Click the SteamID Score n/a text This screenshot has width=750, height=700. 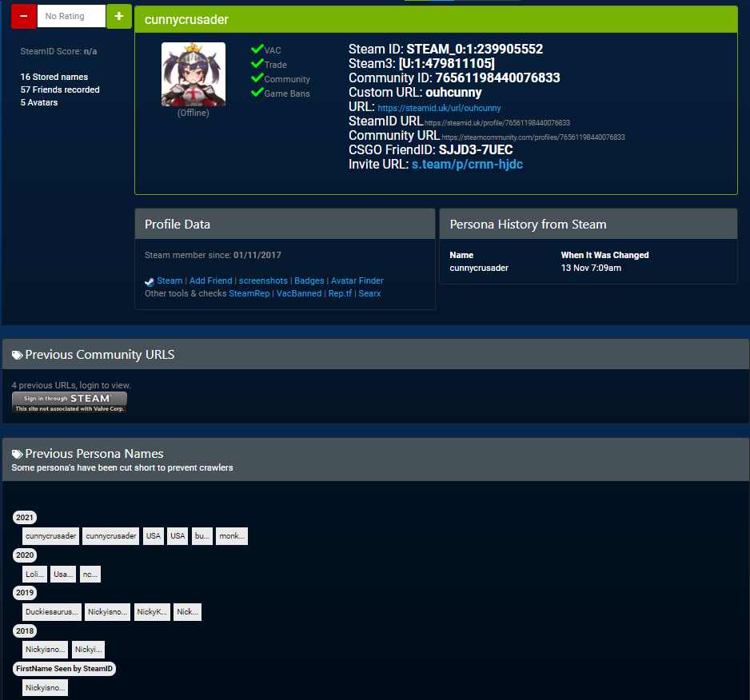tap(58, 52)
